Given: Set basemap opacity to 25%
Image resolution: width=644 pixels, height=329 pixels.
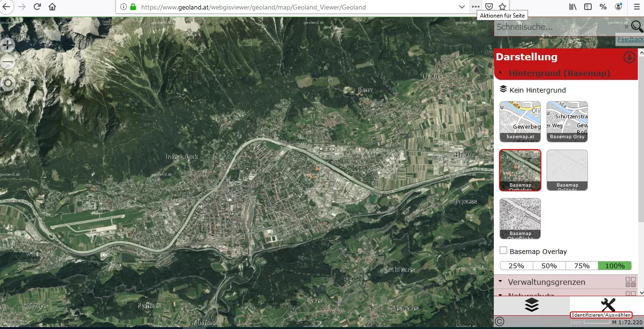Looking at the screenshot, I should (x=516, y=266).
